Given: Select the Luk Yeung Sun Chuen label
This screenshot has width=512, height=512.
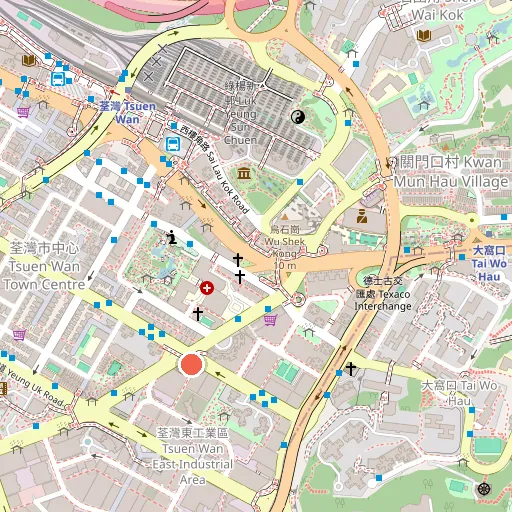Looking at the screenshot, I should [x=241, y=113].
